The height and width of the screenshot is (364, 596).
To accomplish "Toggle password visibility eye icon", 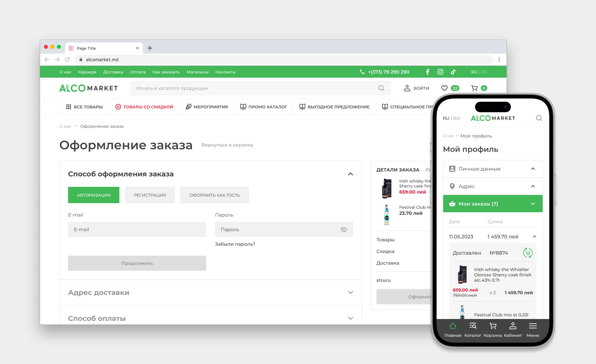I will [x=344, y=229].
